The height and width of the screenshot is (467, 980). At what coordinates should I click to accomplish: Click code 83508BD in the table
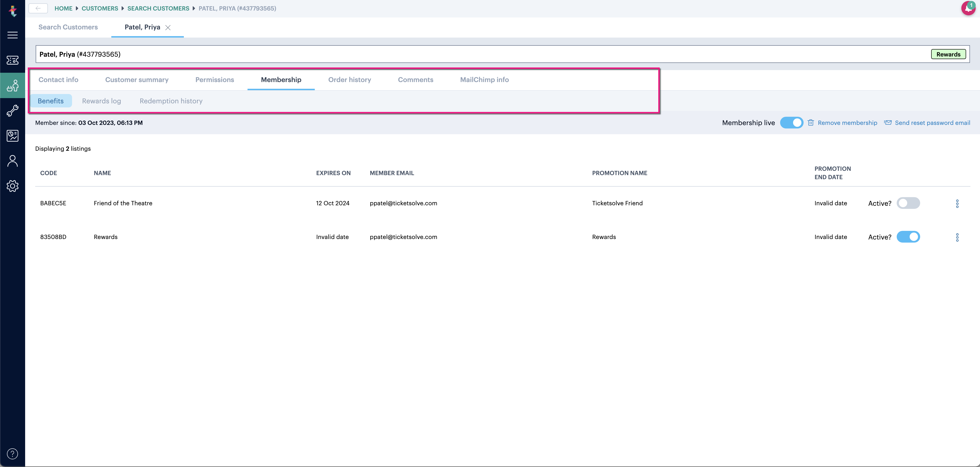tap(53, 237)
